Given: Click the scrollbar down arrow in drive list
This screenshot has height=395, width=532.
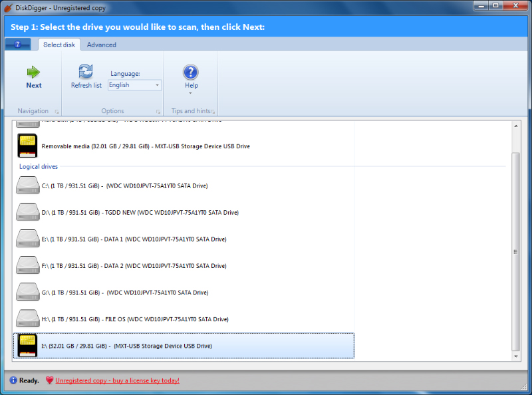Looking at the screenshot, I should (x=516, y=356).
